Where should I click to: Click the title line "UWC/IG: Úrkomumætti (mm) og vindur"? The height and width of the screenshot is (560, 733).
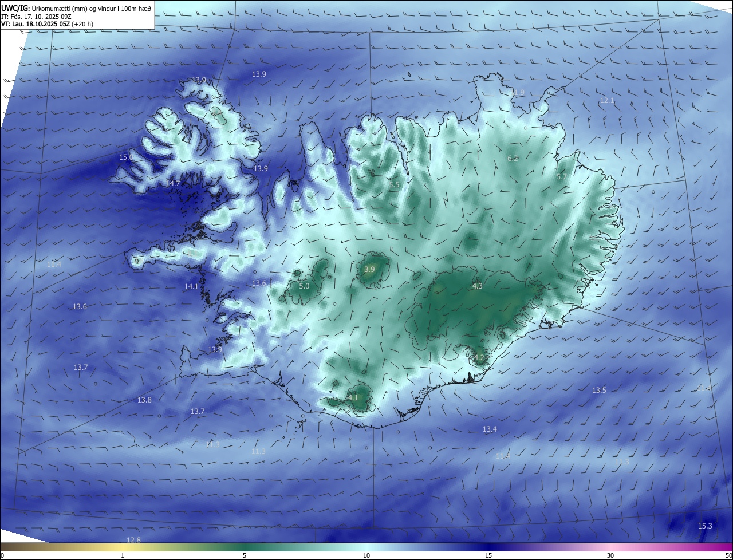click(x=76, y=8)
